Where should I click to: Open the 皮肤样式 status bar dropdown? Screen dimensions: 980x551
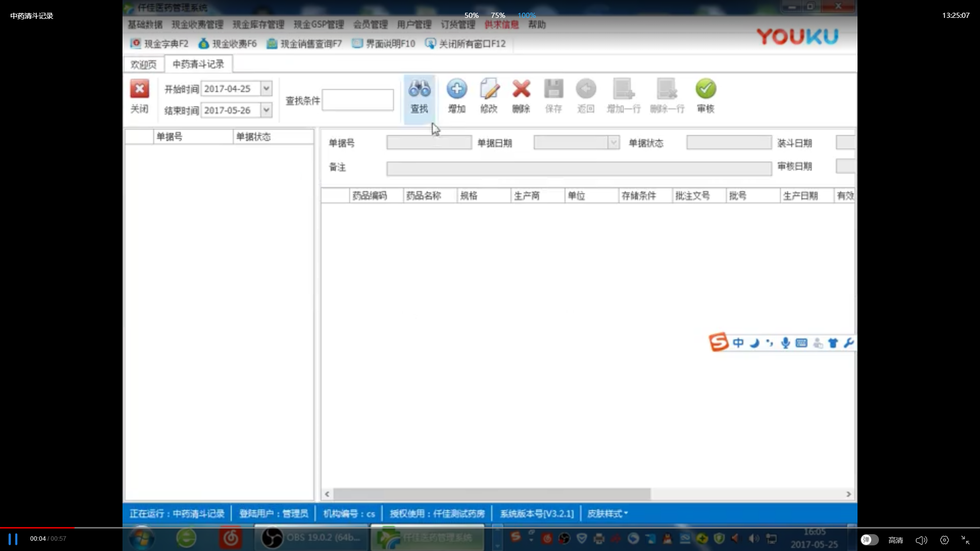(607, 514)
